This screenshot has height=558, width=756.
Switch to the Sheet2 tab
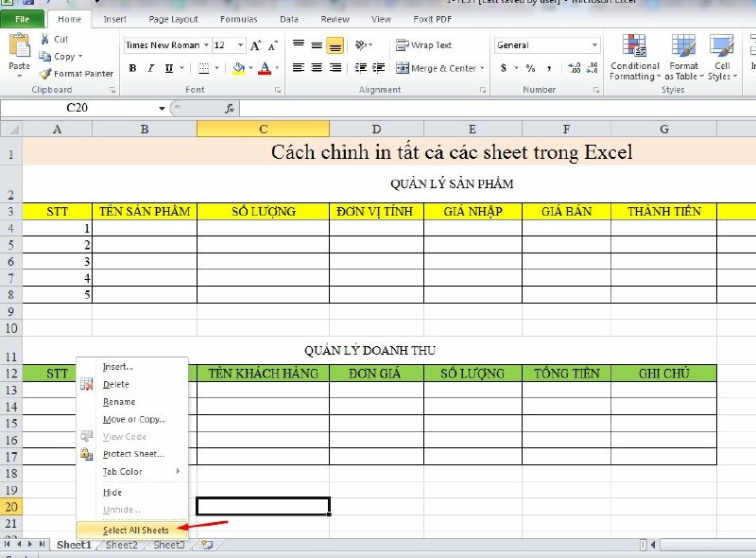pos(120,546)
